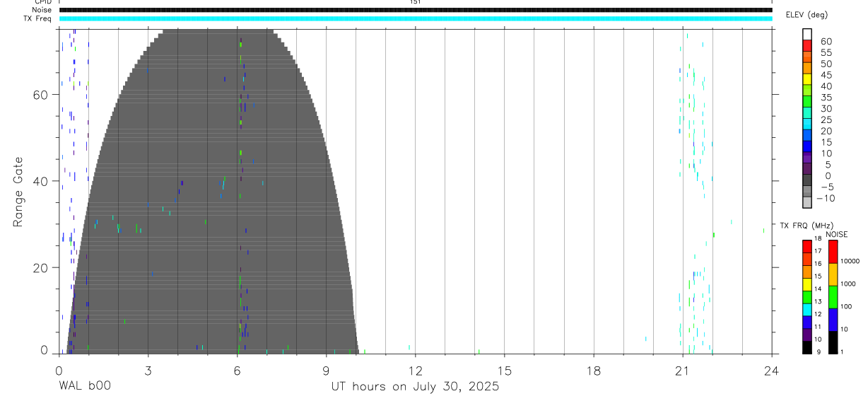Click the green segment of the NOISE bar

click(833, 297)
